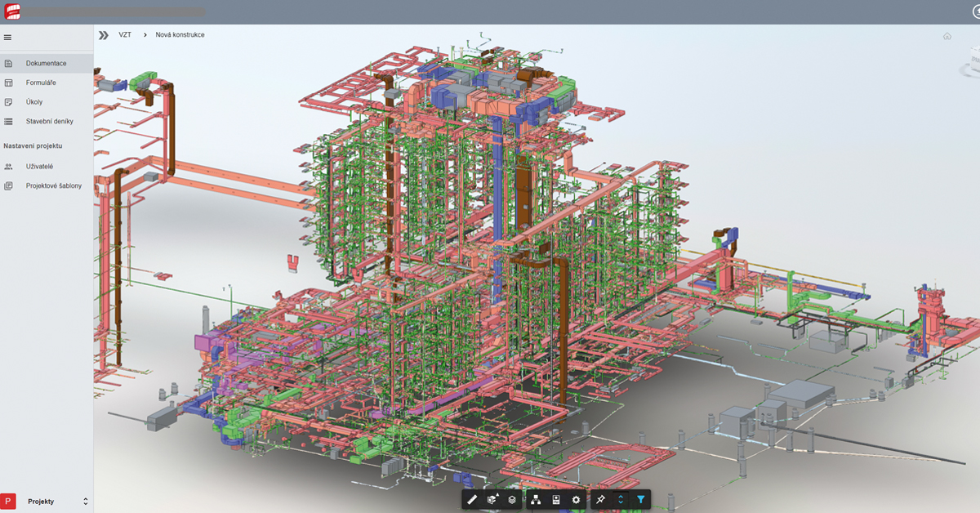The width and height of the screenshot is (980, 513).
Task: Click the blue up-down arrows toolbar control
Action: click(x=621, y=499)
